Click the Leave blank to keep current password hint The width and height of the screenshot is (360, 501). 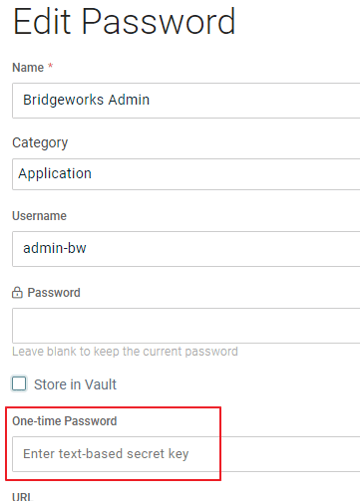125,352
